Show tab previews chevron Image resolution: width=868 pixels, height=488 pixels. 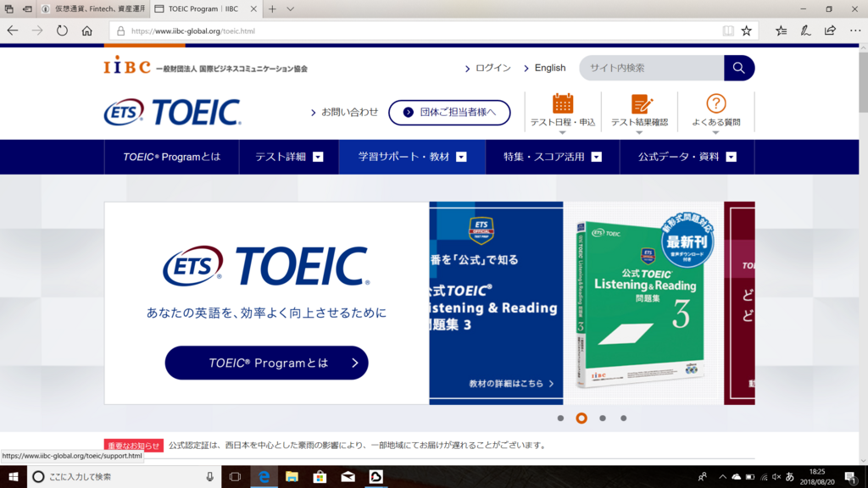coord(290,8)
